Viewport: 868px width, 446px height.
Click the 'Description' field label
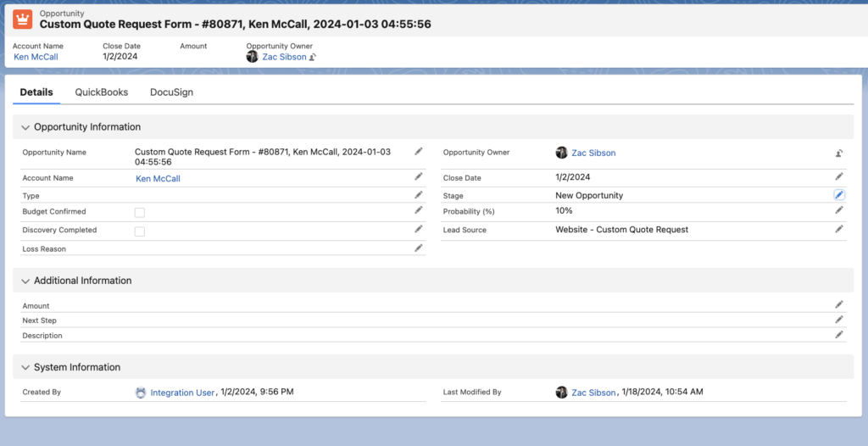(42, 336)
